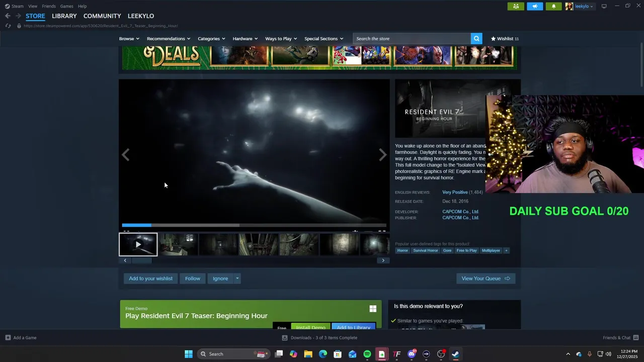This screenshot has width=644, height=362.
Task: Switch to the LIBRARY tab
Action: coord(64,16)
